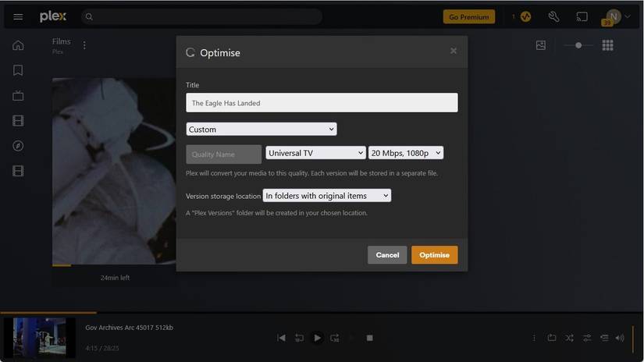Open Films library three-dot menu
Viewport: 644px width, 362px height.
(x=84, y=45)
